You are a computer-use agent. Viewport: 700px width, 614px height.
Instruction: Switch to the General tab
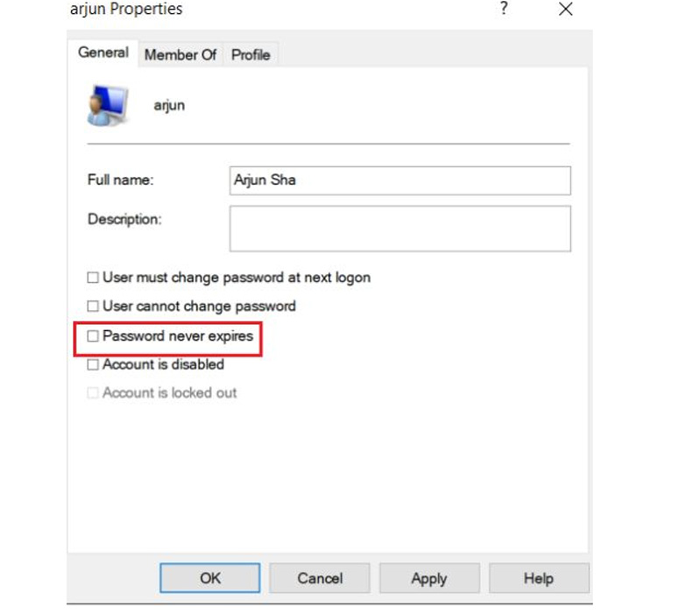coord(103,53)
